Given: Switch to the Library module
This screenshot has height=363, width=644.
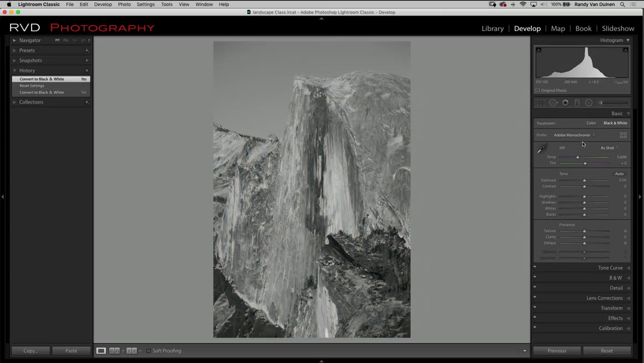Looking at the screenshot, I should pos(493,28).
